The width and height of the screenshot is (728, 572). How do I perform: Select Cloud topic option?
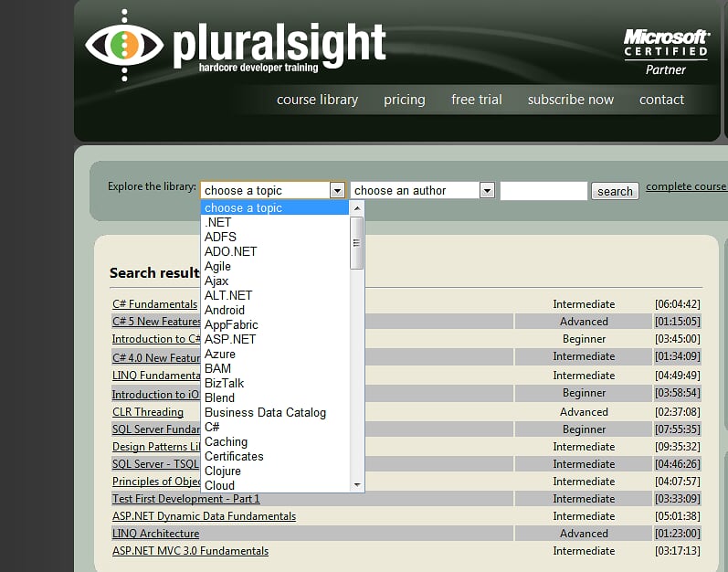pos(274,485)
